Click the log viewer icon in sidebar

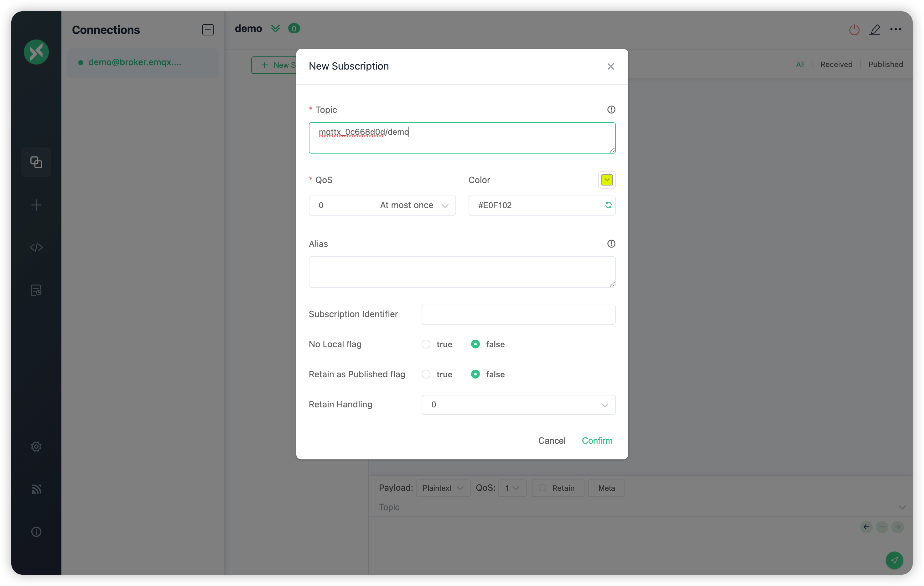point(36,290)
